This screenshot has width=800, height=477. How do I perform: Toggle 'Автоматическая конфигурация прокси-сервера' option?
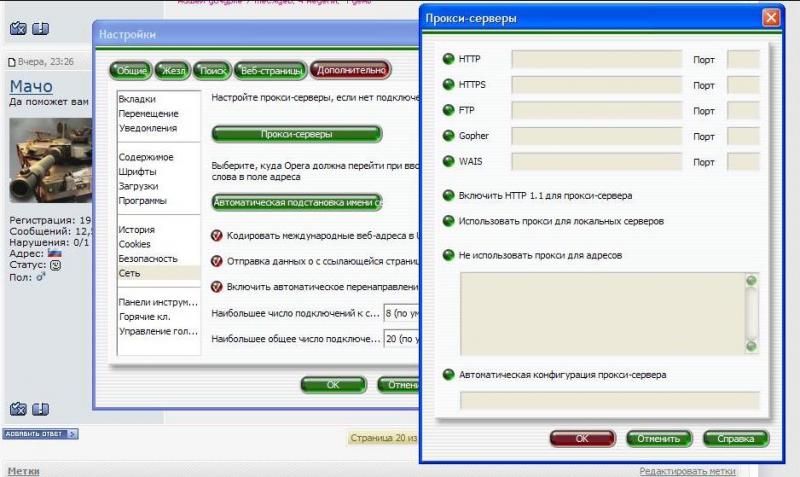click(448, 375)
